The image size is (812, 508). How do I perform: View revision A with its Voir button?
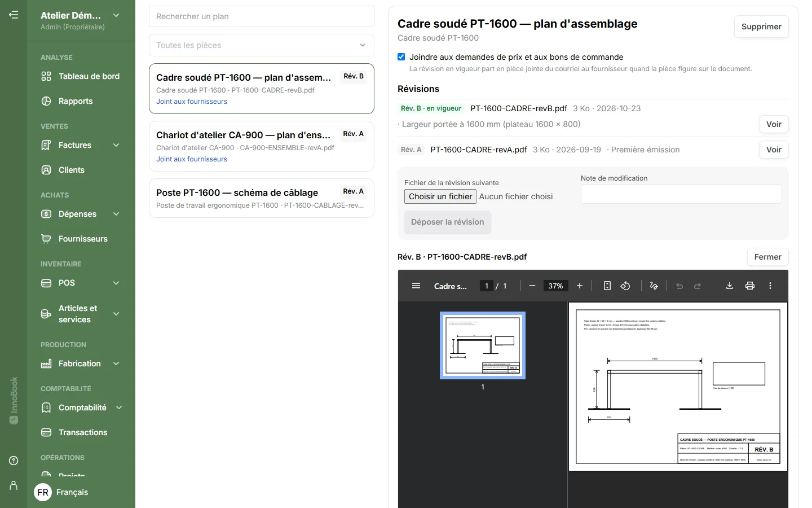pos(774,150)
